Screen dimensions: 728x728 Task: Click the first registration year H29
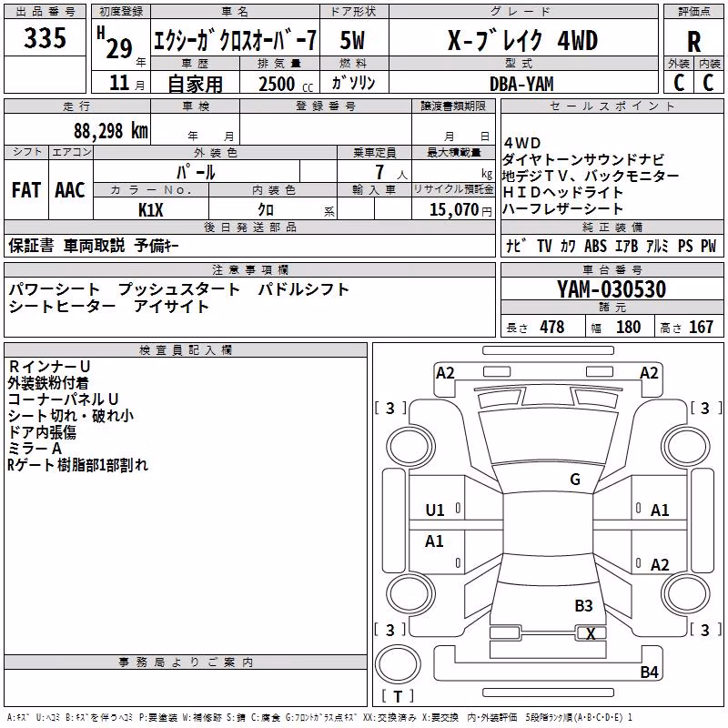(x=116, y=43)
